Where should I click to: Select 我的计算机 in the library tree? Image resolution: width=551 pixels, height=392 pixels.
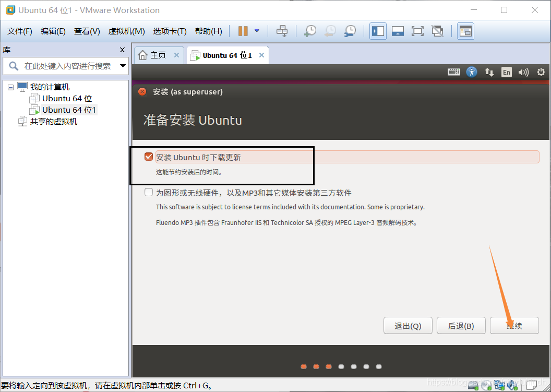click(50, 87)
